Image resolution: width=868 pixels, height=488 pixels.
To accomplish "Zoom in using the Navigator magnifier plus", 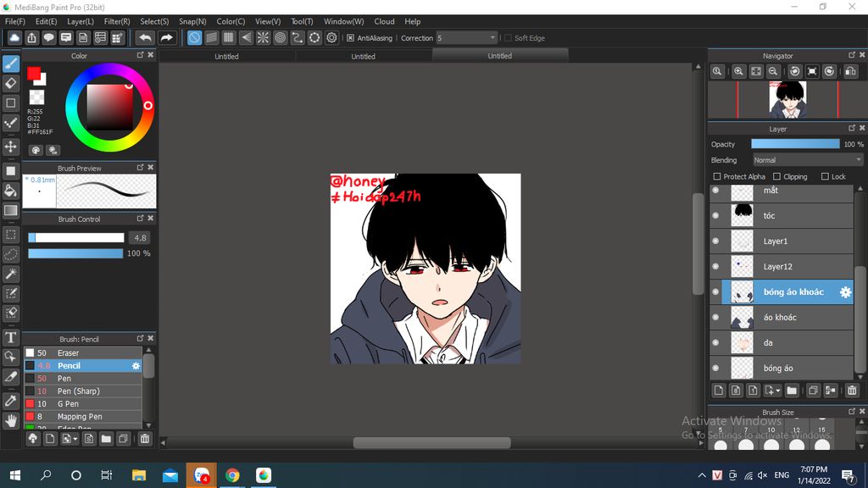I will [738, 71].
